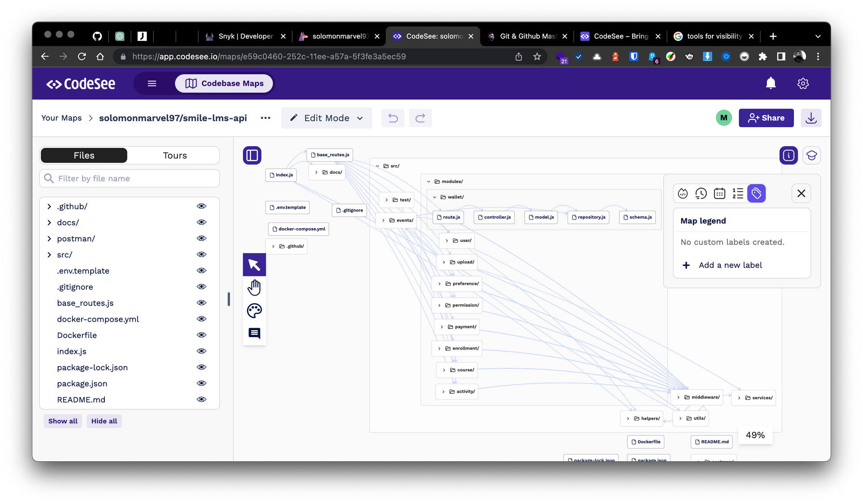Open the color palette tool

[x=254, y=310]
